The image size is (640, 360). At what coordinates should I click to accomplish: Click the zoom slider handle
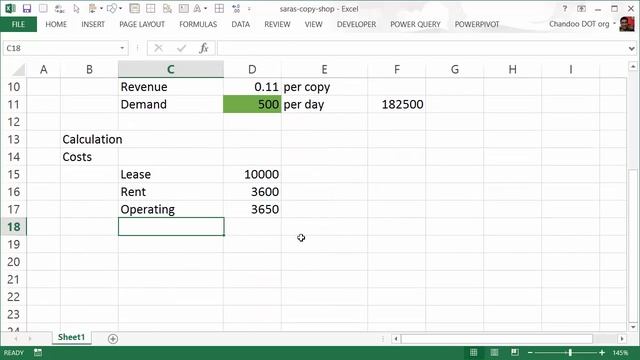570,352
